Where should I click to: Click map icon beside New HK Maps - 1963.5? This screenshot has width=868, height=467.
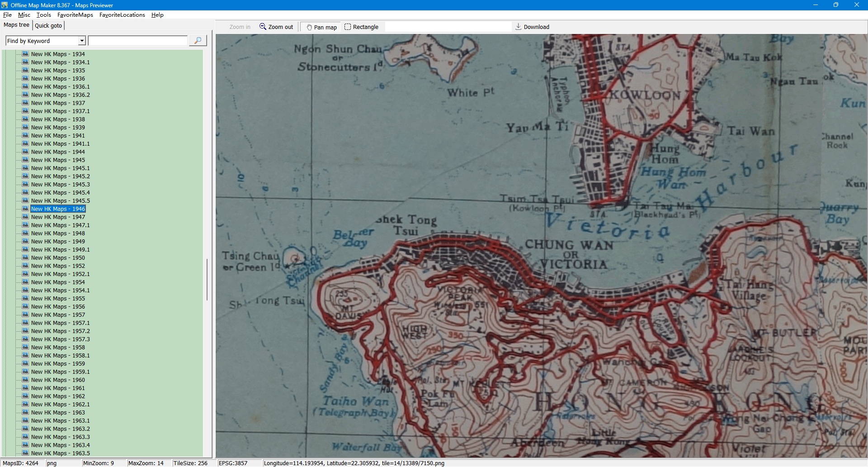(26, 453)
